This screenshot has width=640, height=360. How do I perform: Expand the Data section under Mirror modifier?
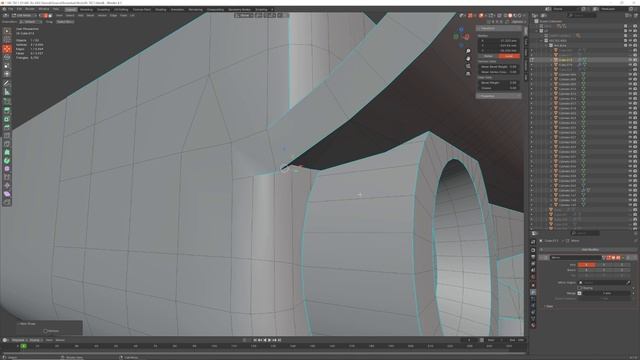click(x=549, y=306)
